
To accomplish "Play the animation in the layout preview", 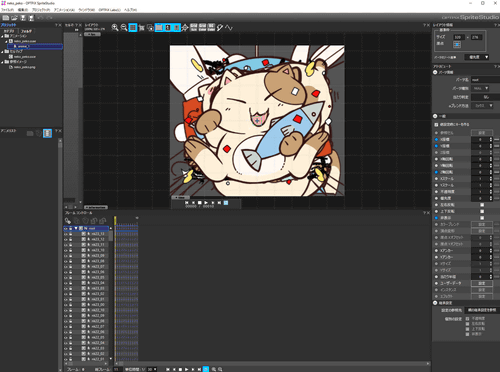I will tap(206, 202).
